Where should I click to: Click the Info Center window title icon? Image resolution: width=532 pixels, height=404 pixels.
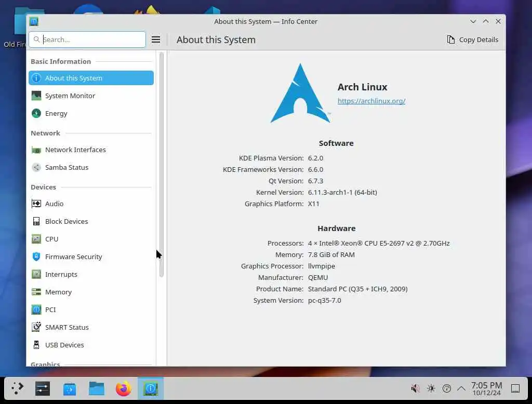click(x=34, y=22)
